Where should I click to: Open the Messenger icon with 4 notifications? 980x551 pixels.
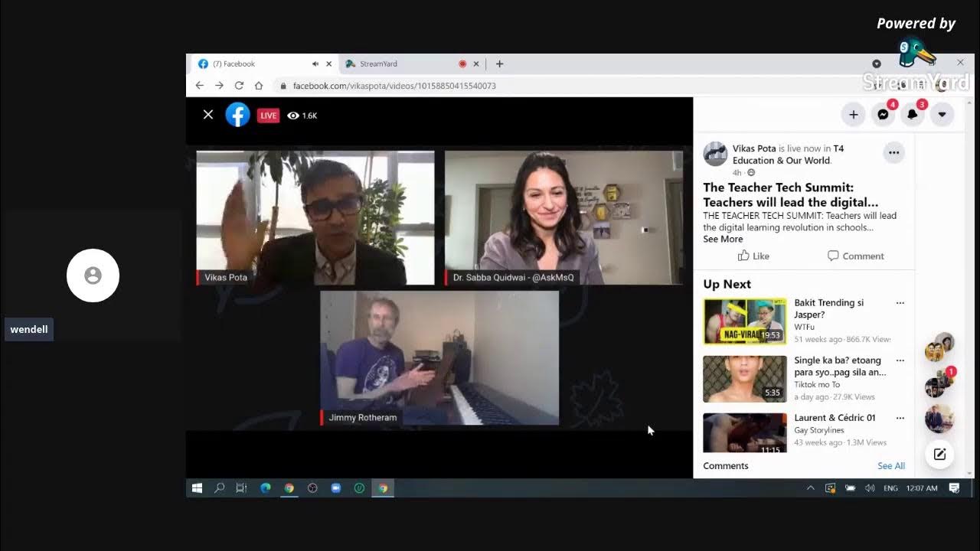(883, 115)
